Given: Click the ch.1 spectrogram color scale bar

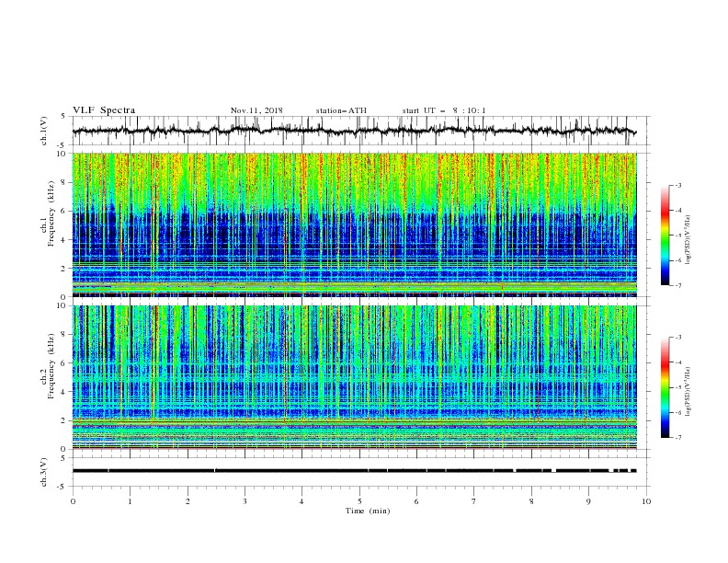Looking at the screenshot, I should 665,236.
